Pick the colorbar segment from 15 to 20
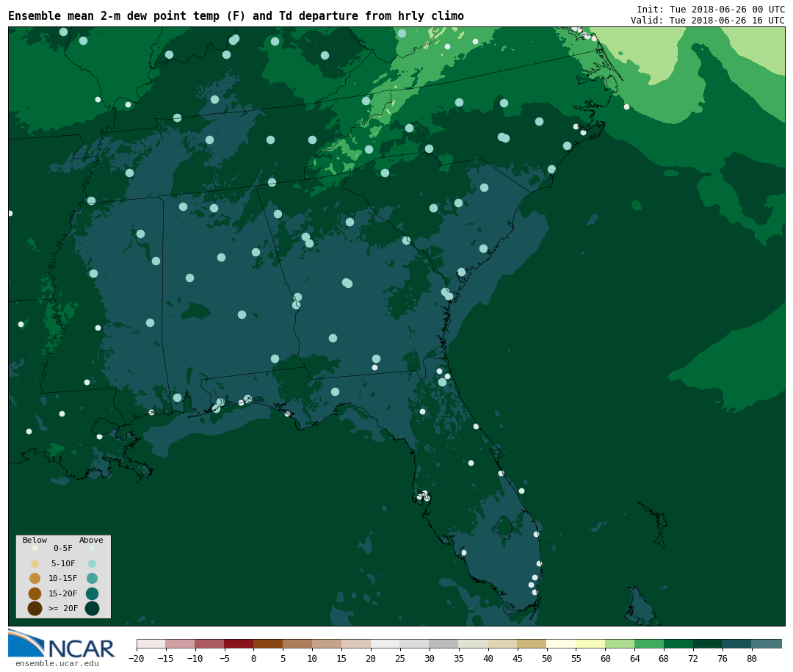Viewport: 793px width, 672px height. pos(357,643)
